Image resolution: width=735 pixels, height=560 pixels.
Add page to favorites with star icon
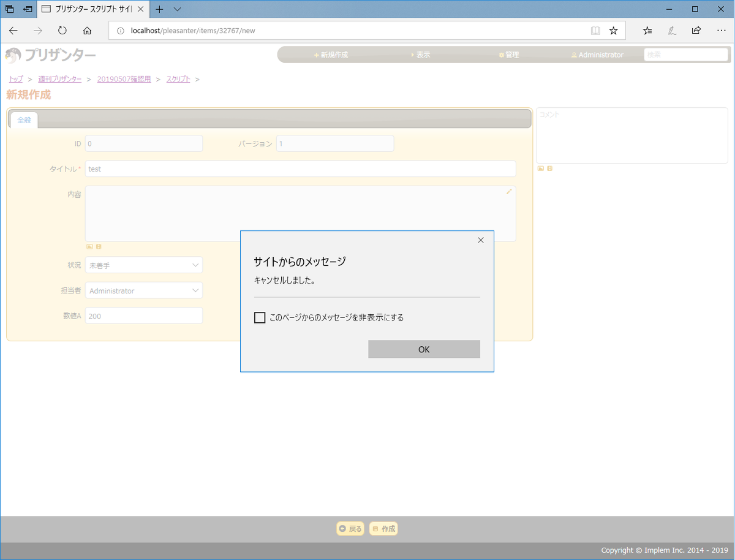click(613, 31)
